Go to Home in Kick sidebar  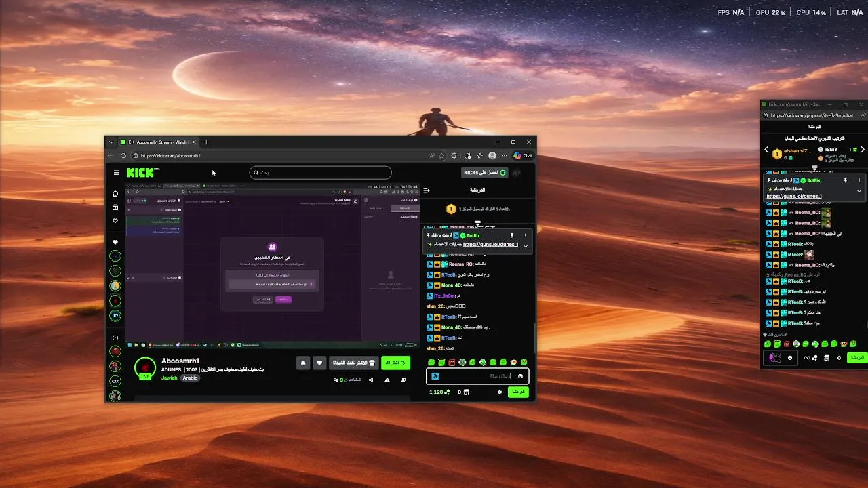coord(115,194)
